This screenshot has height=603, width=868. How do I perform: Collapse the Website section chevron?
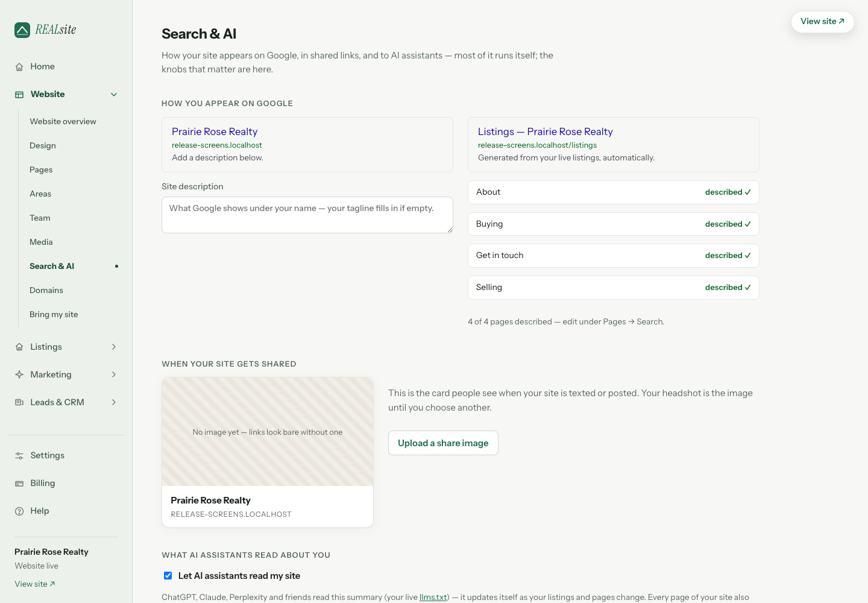pos(114,95)
